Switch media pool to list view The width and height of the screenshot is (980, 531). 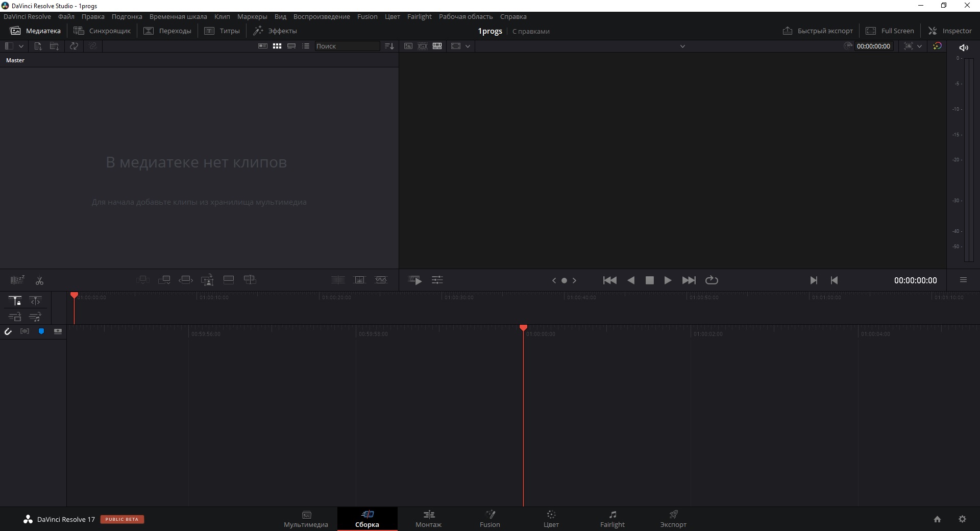coord(306,46)
